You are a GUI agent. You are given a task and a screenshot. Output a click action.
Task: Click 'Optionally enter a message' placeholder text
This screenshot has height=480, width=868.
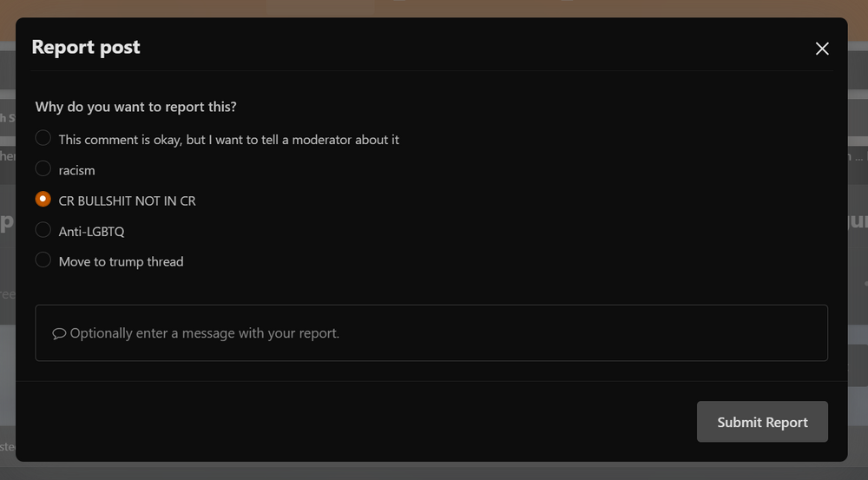pyautogui.click(x=204, y=333)
